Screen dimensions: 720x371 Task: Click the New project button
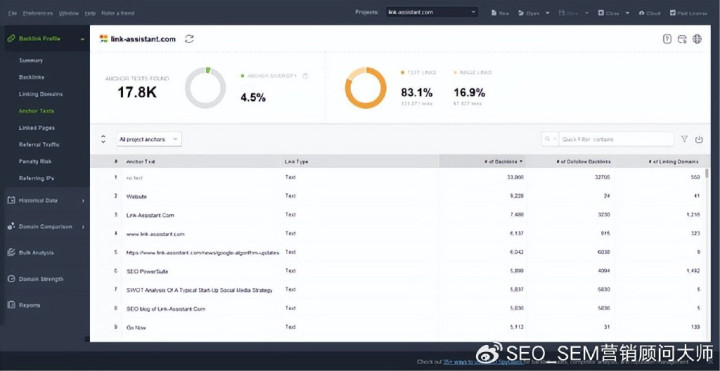coord(500,13)
